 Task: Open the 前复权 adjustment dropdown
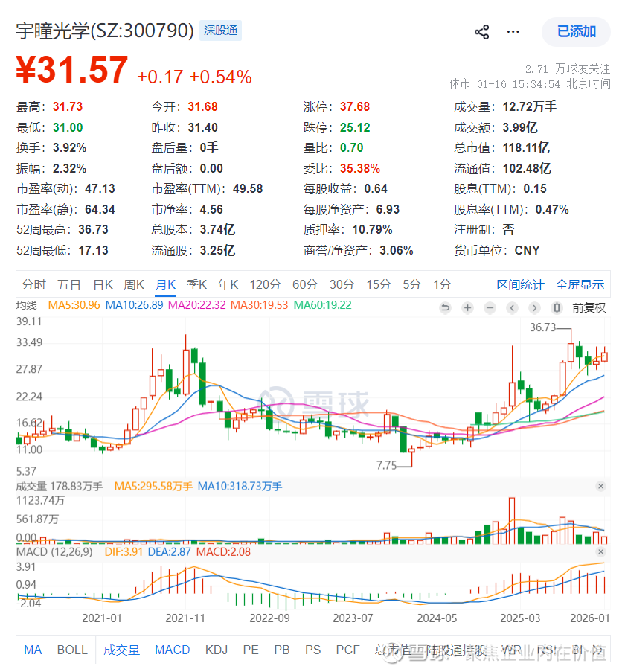tap(589, 307)
